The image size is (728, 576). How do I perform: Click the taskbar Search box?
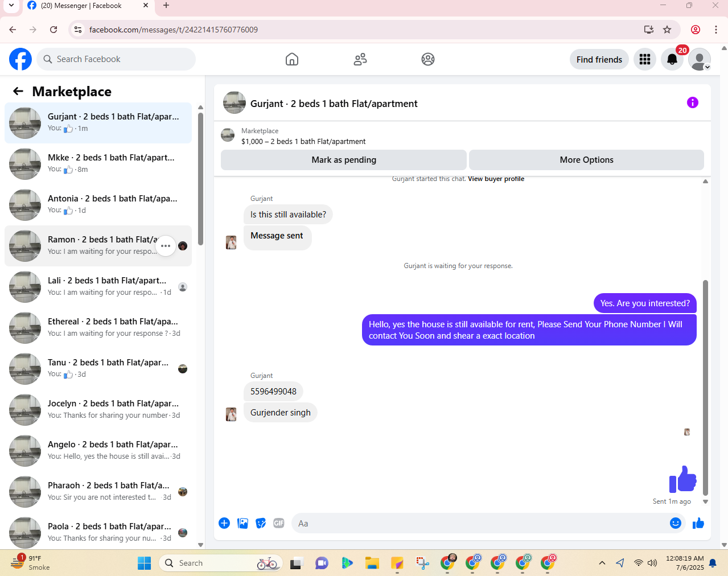point(221,563)
